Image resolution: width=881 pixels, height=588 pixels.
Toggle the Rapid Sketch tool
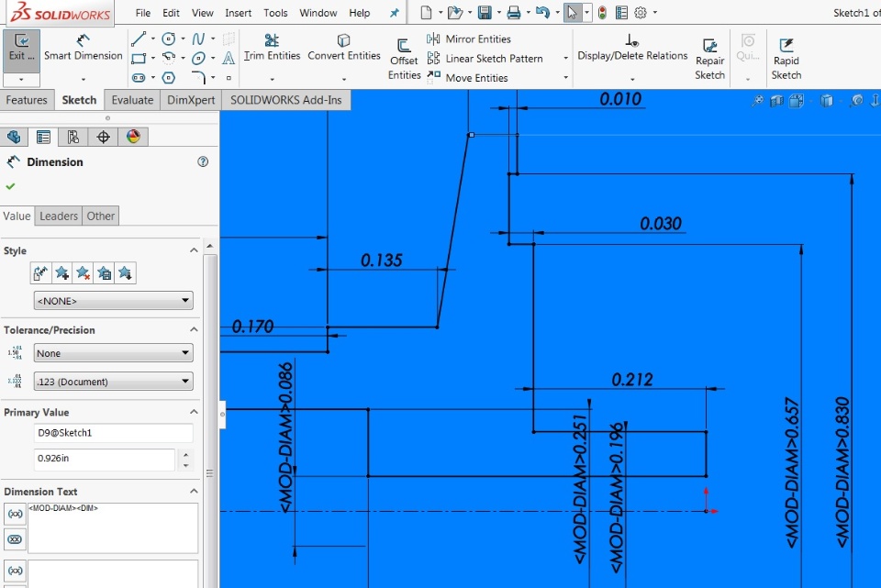coord(786,60)
